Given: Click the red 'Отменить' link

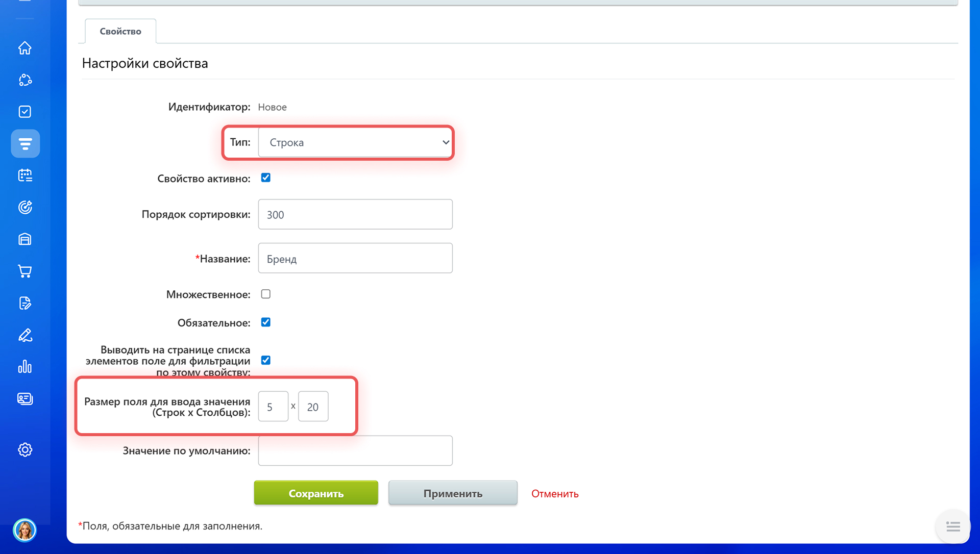Looking at the screenshot, I should (555, 493).
